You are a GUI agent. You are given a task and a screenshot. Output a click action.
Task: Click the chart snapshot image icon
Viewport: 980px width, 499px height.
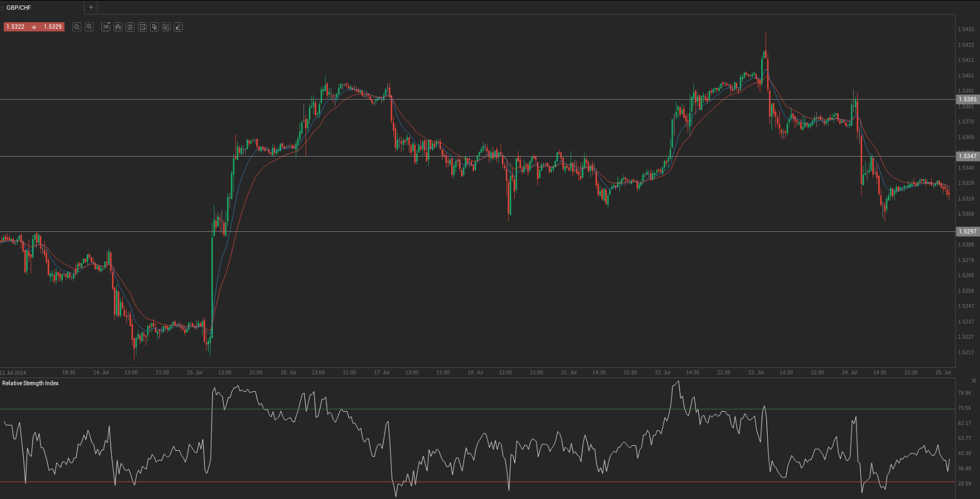(x=142, y=27)
